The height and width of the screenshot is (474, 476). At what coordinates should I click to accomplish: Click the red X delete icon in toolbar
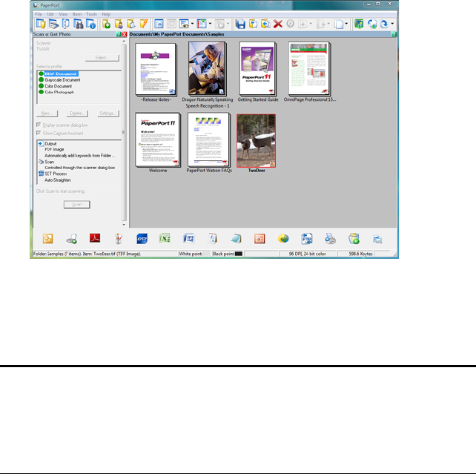(x=278, y=24)
